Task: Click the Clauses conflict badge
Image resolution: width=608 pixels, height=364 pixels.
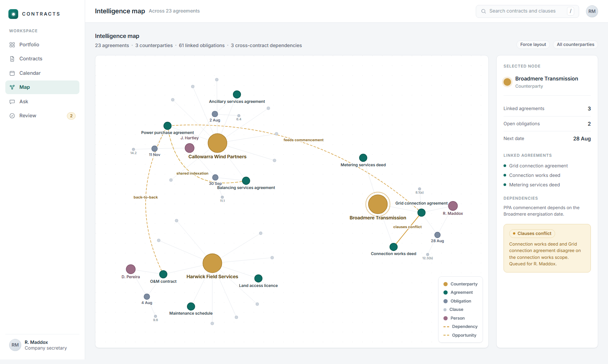Action: click(x=532, y=233)
